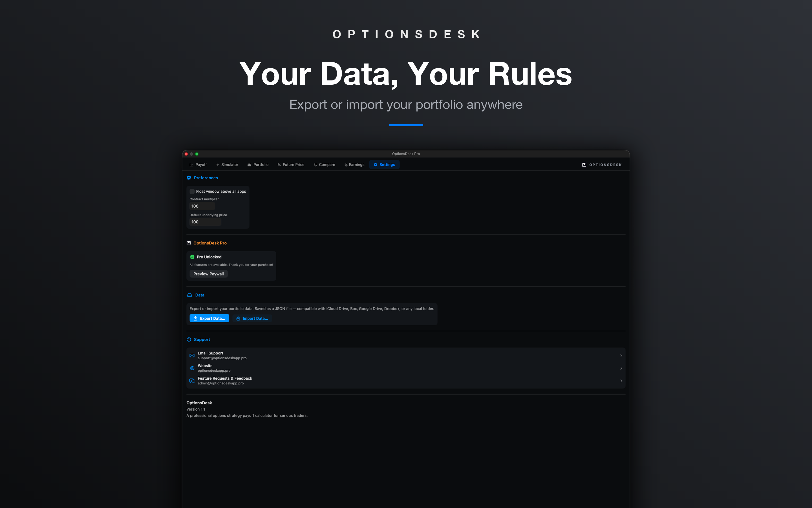Click the OptionsDesk Pro heading text
The width and height of the screenshot is (812, 508).
210,243
